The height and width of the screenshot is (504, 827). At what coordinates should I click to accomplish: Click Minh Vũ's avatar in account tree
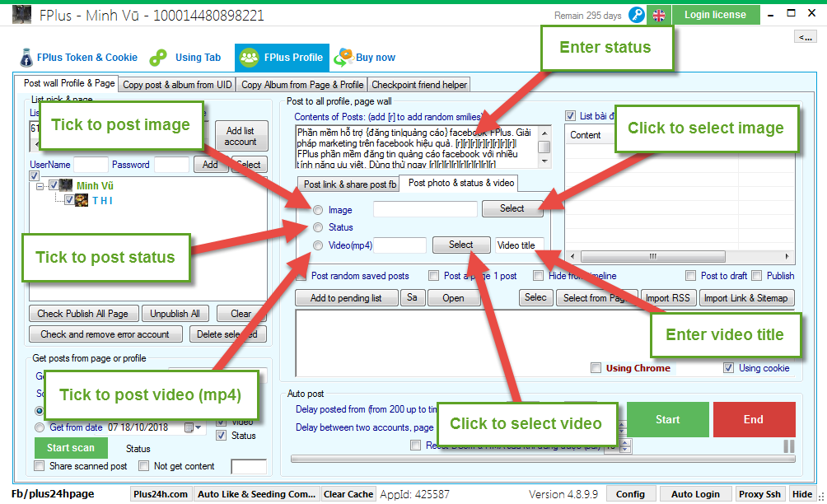point(66,185)
